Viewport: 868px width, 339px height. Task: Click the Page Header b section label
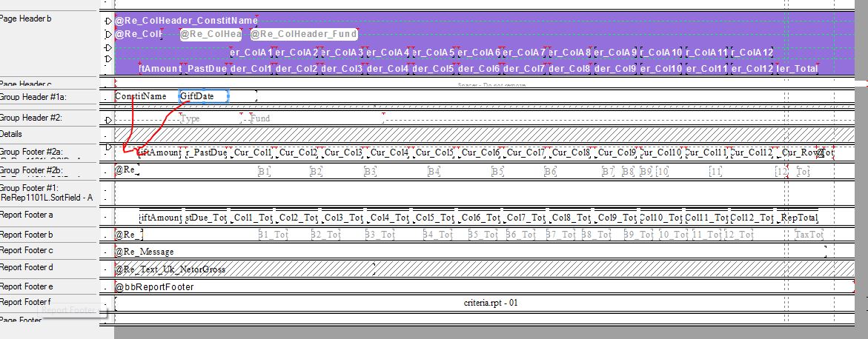click(26, 19)
